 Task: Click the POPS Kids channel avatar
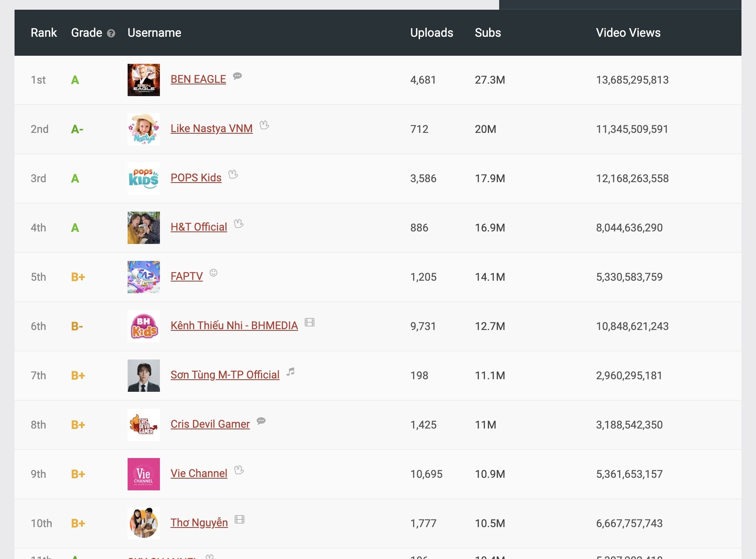tap(144, 179)
